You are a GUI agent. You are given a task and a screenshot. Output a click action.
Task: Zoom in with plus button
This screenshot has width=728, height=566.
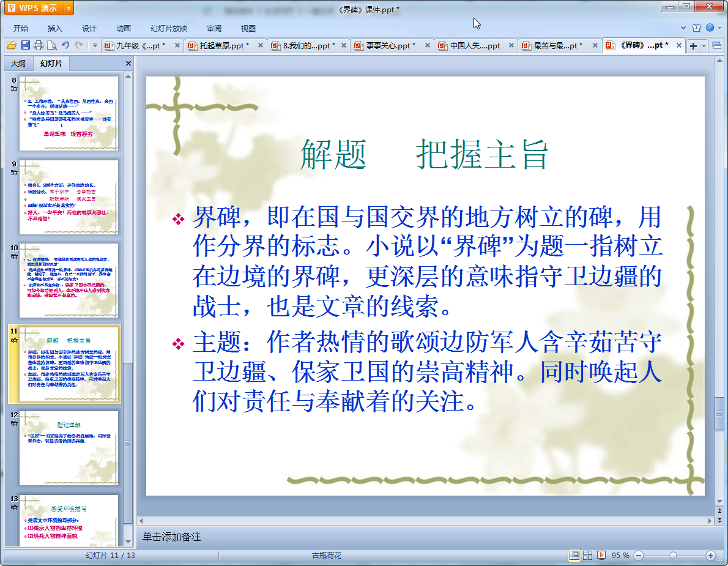[x=710, y=556]
